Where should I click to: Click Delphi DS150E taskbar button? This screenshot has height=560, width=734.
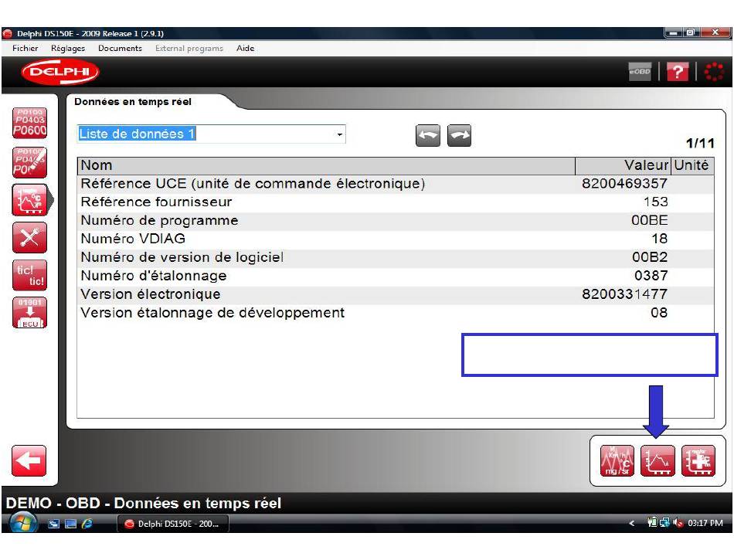[173, 524]
